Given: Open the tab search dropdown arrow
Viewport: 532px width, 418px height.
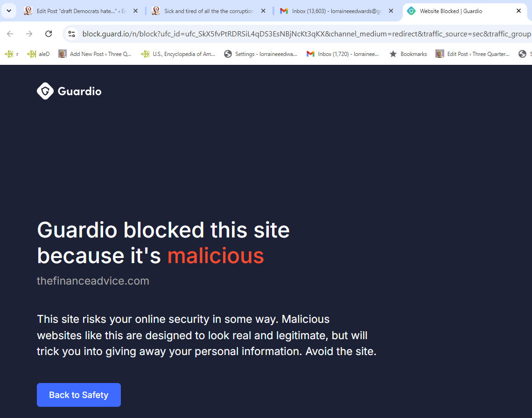Looking at the screenshot, I should pyautogui.click(x=9, y=11).
